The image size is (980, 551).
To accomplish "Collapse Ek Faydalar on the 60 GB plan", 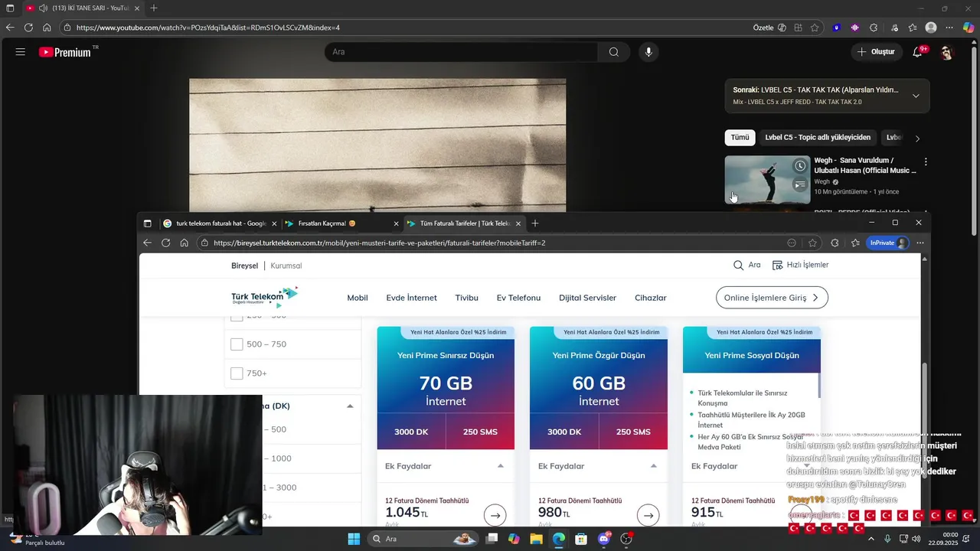I will coord(654,466).
